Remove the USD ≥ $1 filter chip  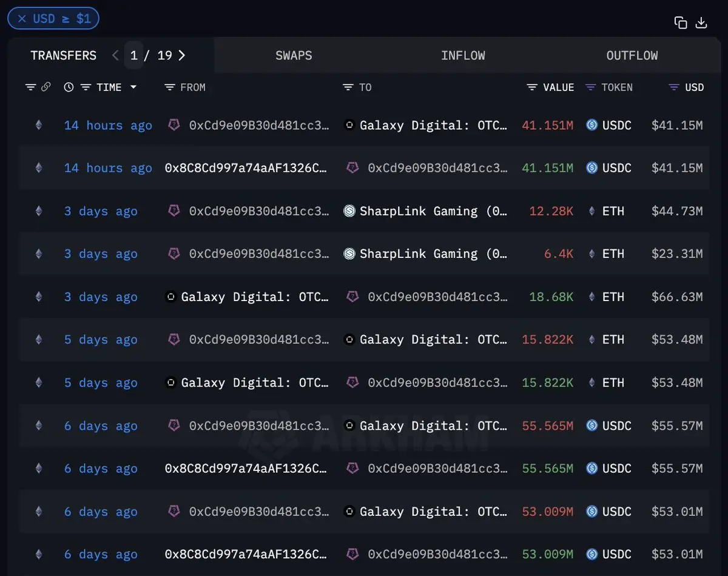(x=22, y=19)
